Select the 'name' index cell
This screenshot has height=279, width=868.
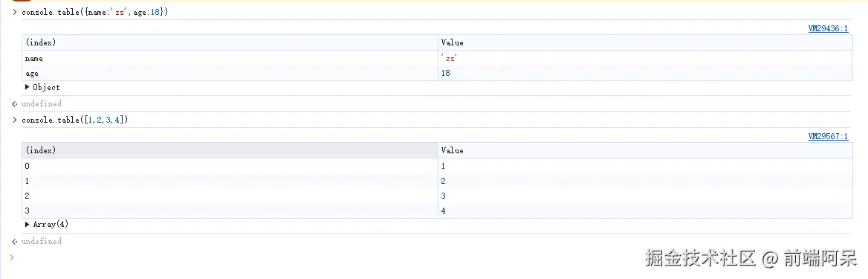230,58
